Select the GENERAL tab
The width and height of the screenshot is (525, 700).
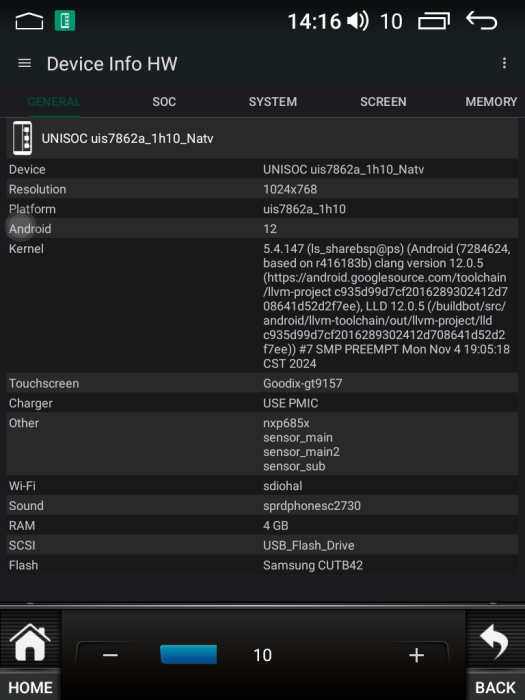tap(54, 102)
